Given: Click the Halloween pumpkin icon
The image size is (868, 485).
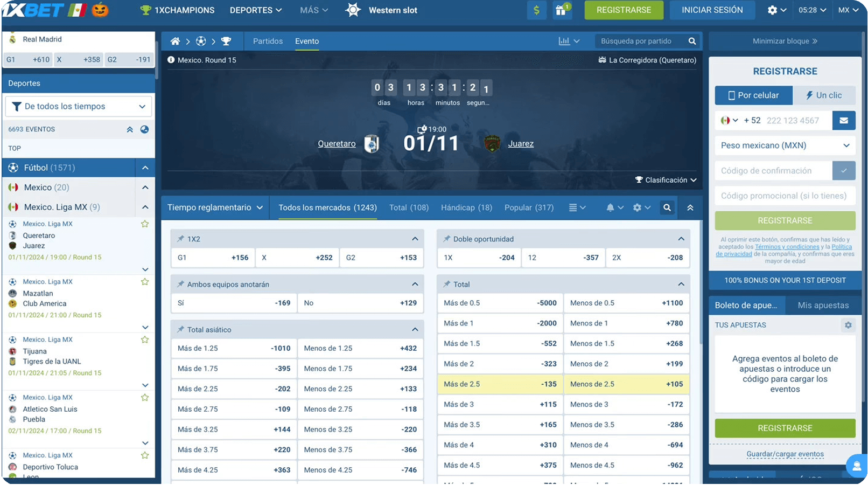Looking at the screenshot, I should [x=100, y=10].
